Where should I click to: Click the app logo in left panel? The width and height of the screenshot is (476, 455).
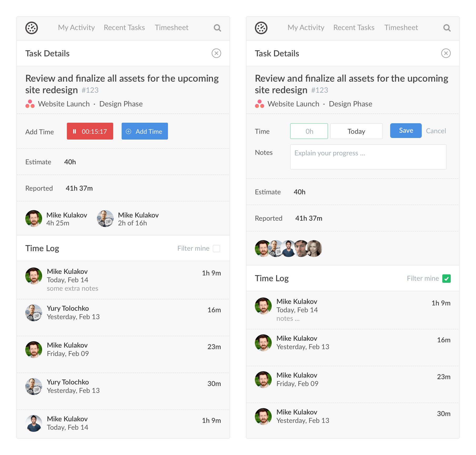pos(32,28)
